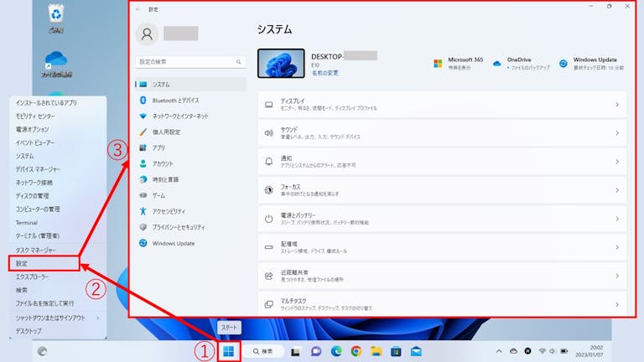Open the Recycle Bin desktop icon
Viewport: 644px width, 362px height.
(56, 18)
